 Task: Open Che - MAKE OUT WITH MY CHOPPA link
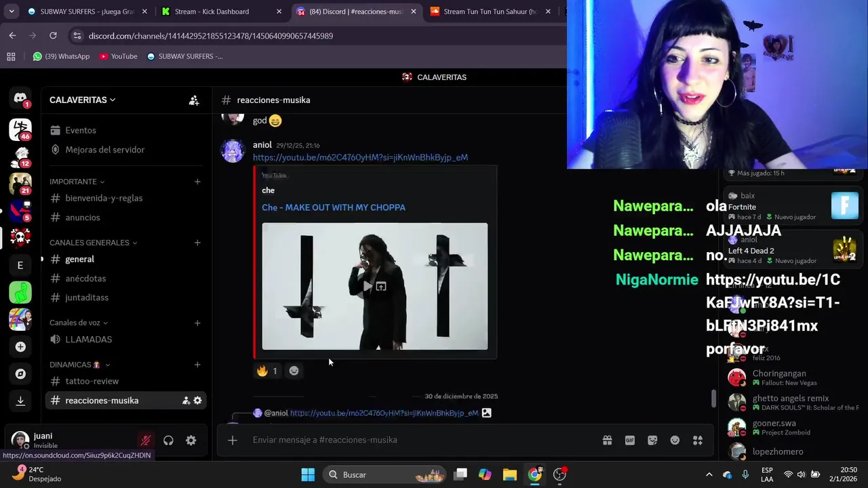[334, 207]
